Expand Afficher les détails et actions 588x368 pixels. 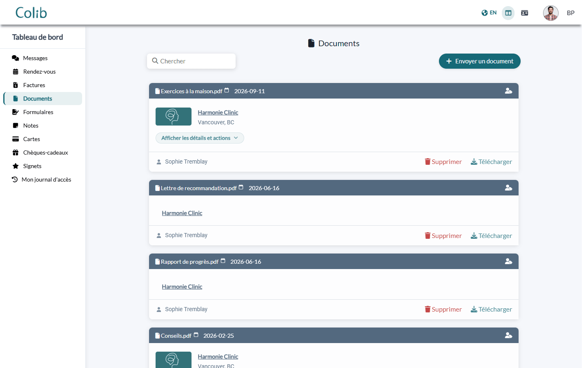coord(200,138)
